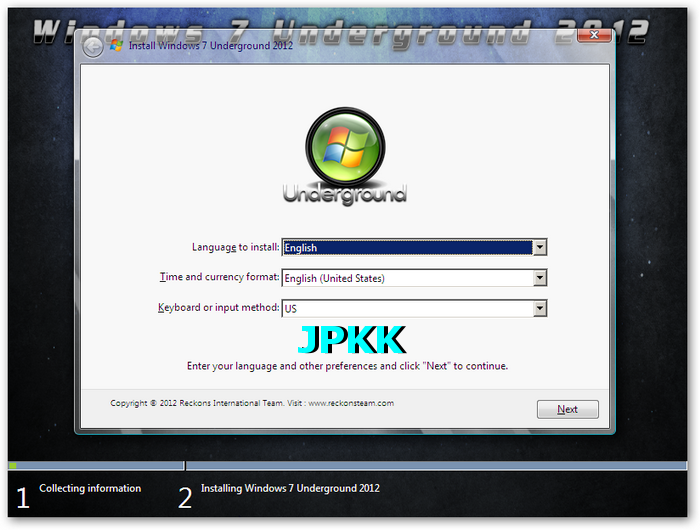Click 'Install Windows 7 Underground 2012' title text
The height and width of the screenshot is (530, 700).
click(211, 46)
